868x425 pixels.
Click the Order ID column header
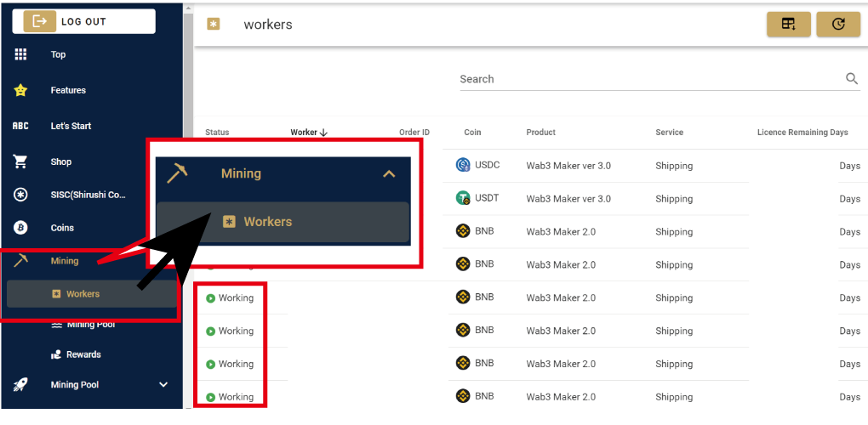click(x=414, y=133)
